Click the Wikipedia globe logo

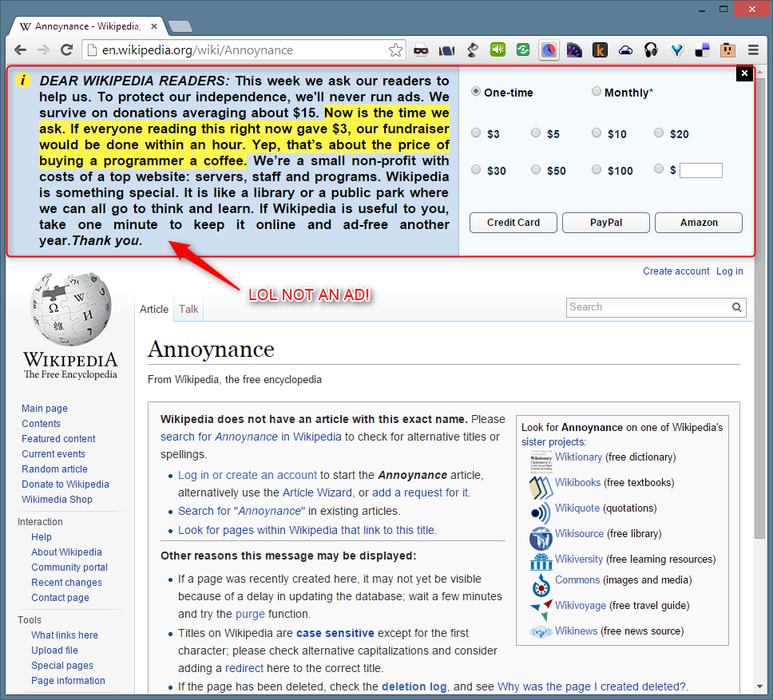pyautogui.click(x=70, y=309)
